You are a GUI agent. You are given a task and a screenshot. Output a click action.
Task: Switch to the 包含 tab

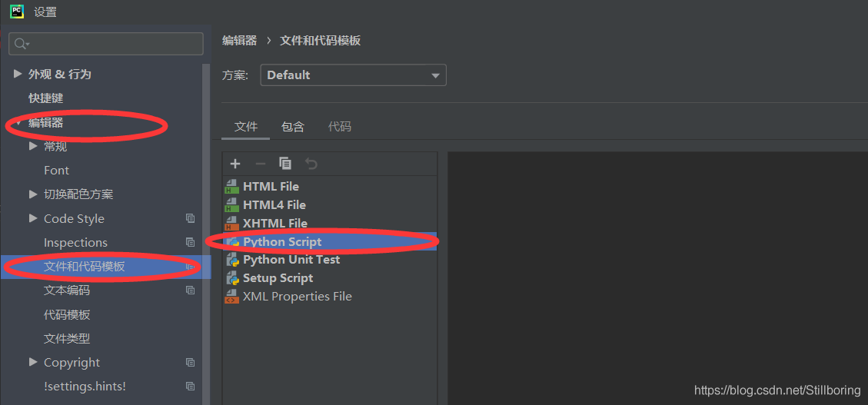(293, 127)
